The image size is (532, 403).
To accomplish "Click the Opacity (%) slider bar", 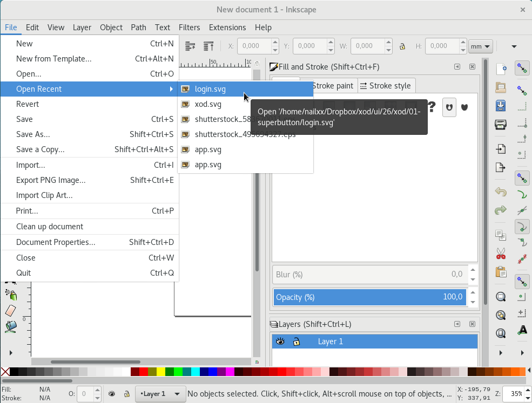I will coord(370,297).
